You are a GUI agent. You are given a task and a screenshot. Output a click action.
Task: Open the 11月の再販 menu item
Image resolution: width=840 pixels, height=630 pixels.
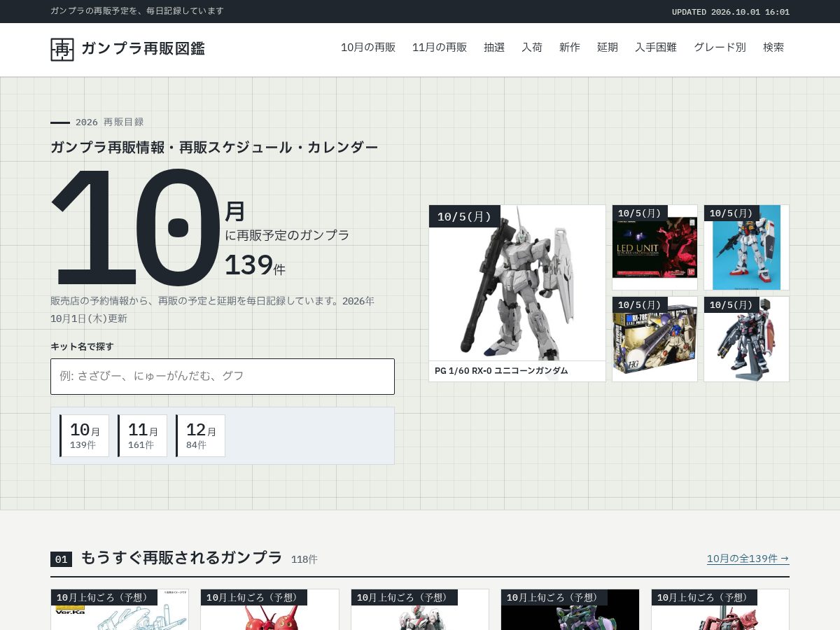point(440,48)
